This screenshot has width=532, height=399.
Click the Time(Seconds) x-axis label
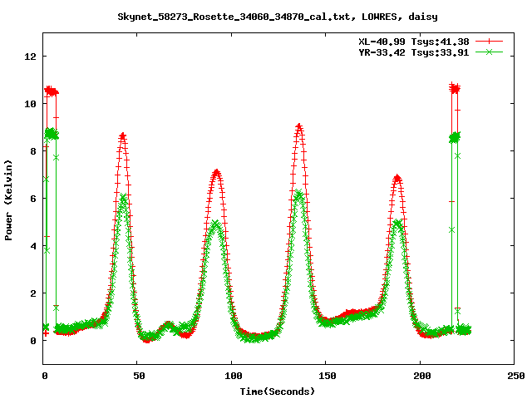[x=278, y=392]
